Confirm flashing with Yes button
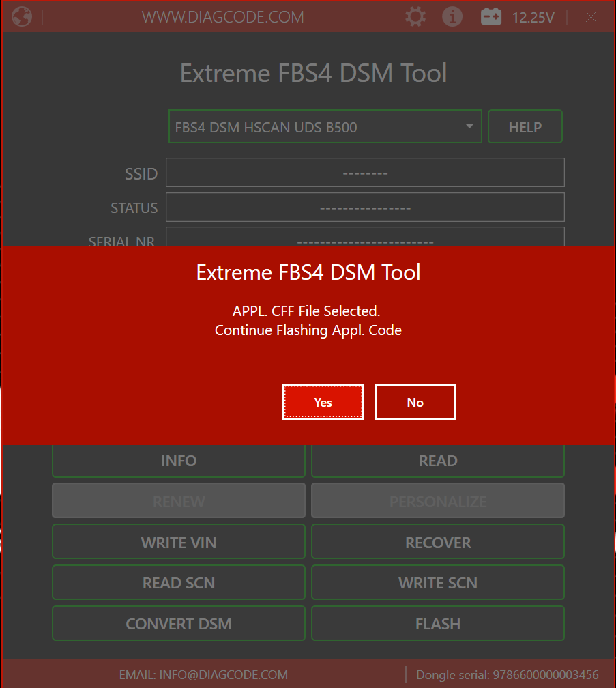Viewport: 616px width, 688px height. pos(323,402)
